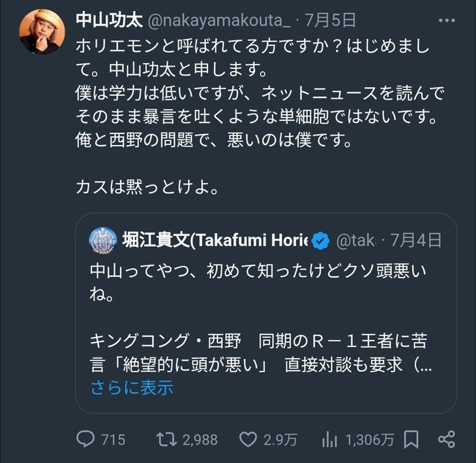
Task: Open the three-dot more options menu
Action: tap(447, 21)
